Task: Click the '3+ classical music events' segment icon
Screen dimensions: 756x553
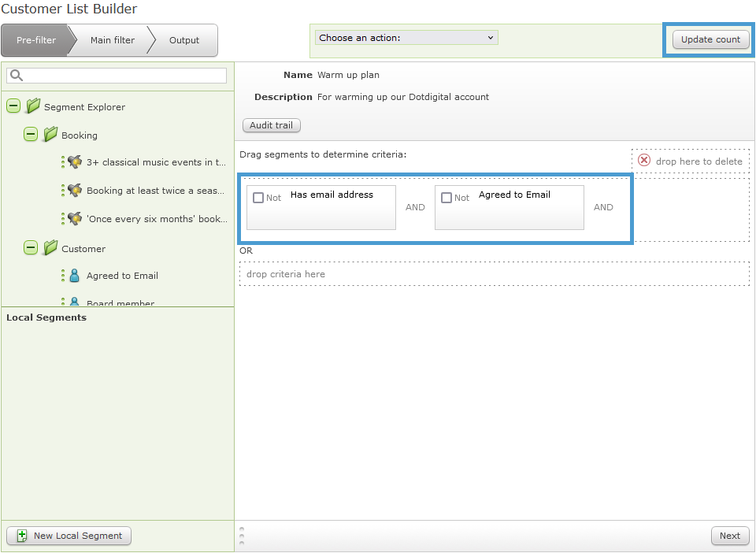Action: (x=75, y=161)
